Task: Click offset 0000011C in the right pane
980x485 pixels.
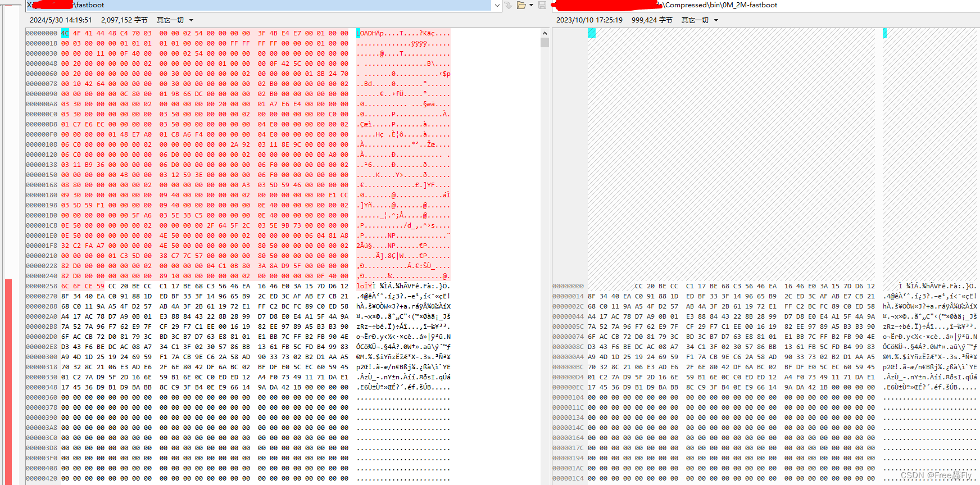Action: (x=568, y=408)
